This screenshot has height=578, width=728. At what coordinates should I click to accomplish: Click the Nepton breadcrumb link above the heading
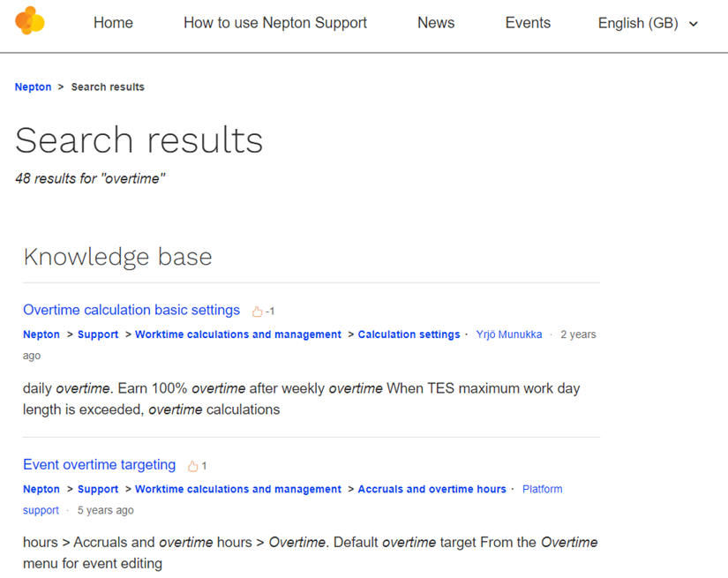pos(33,86)
